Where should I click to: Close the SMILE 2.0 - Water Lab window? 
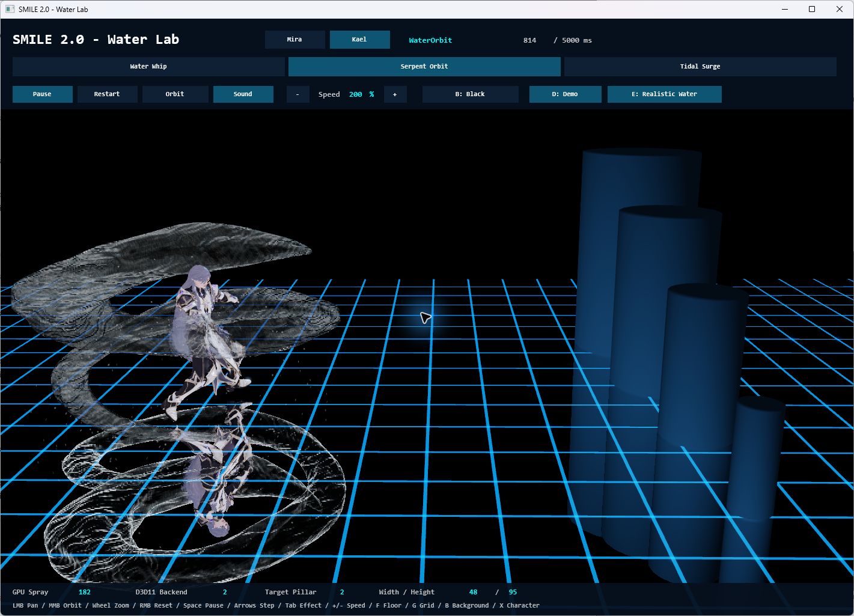(x=840, y=9)
